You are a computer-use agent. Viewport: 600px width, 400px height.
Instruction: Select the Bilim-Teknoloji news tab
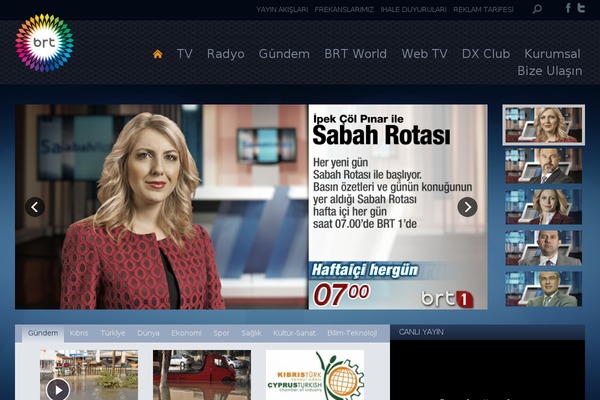(x=352, y=333)
